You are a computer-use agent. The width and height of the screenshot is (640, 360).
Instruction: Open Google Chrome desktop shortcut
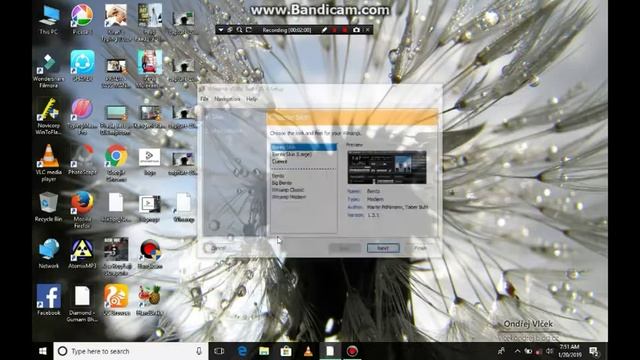tap(116, 163)
